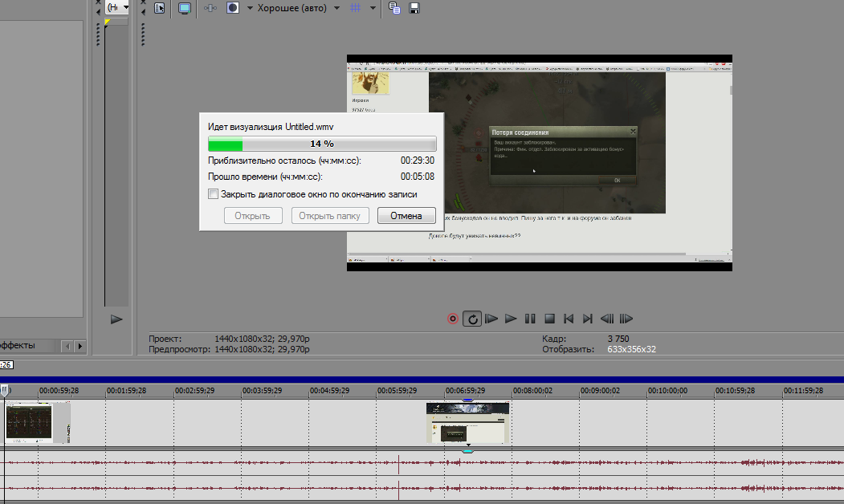Toggle loop playback in the preview controls
Screen dimensions: 844x504
tap(473, 319)
